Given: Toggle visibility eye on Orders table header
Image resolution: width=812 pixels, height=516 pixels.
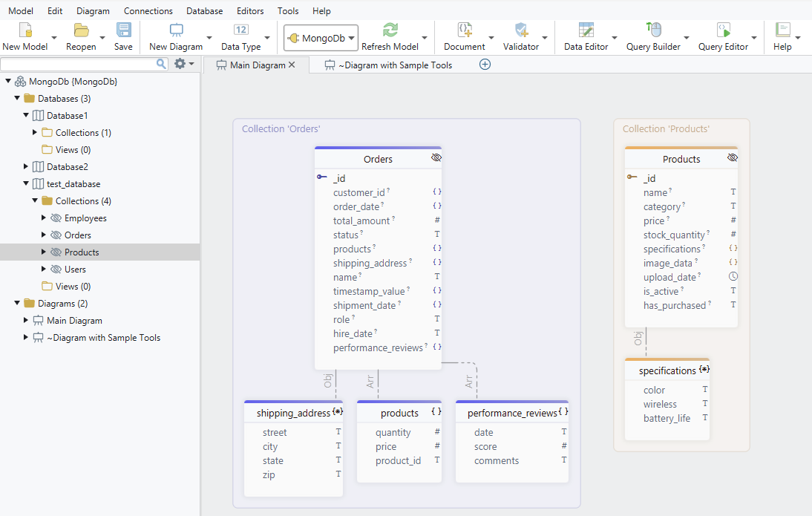Looking at the screenshot, I should tap(436, 157).
